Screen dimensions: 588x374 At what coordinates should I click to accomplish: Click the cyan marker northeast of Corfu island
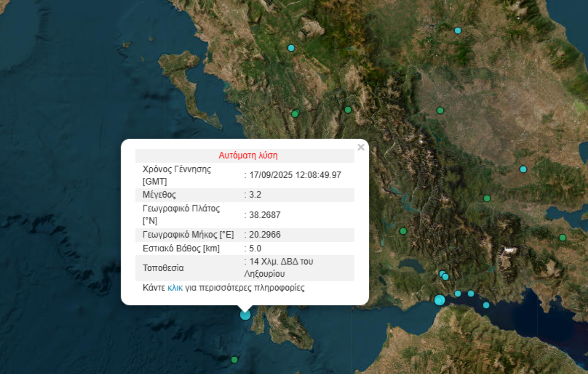(x=291, y=48)
